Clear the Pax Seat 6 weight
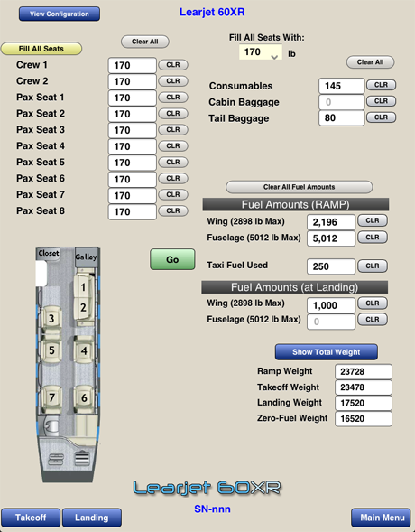Screen dimensions: 415x532 click(x=173, y=179)
